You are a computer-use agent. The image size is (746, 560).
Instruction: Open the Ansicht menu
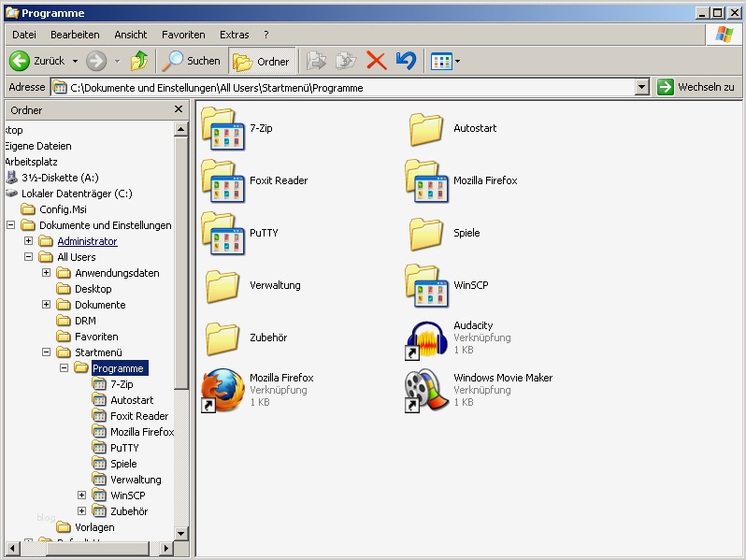pyautogui.click(x=131, y=35)
